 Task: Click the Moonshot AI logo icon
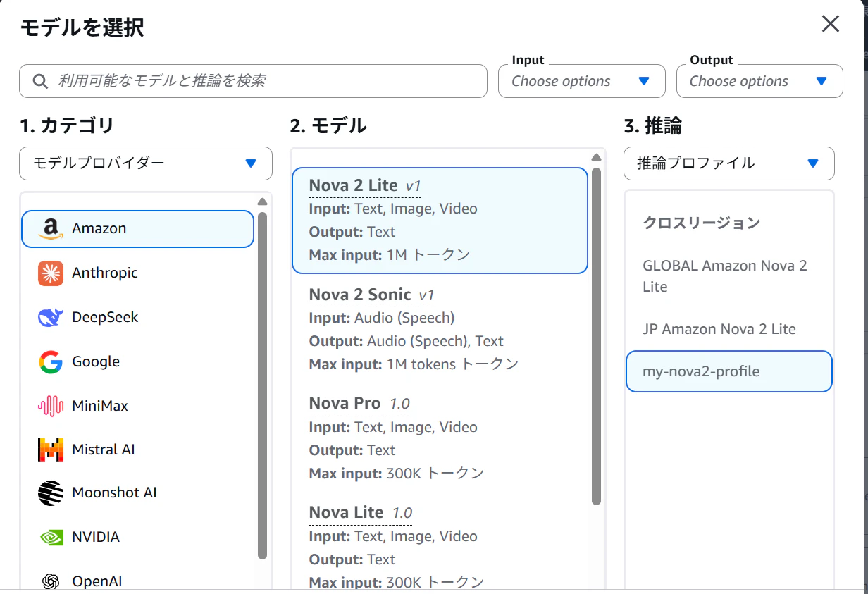(51, 493)
